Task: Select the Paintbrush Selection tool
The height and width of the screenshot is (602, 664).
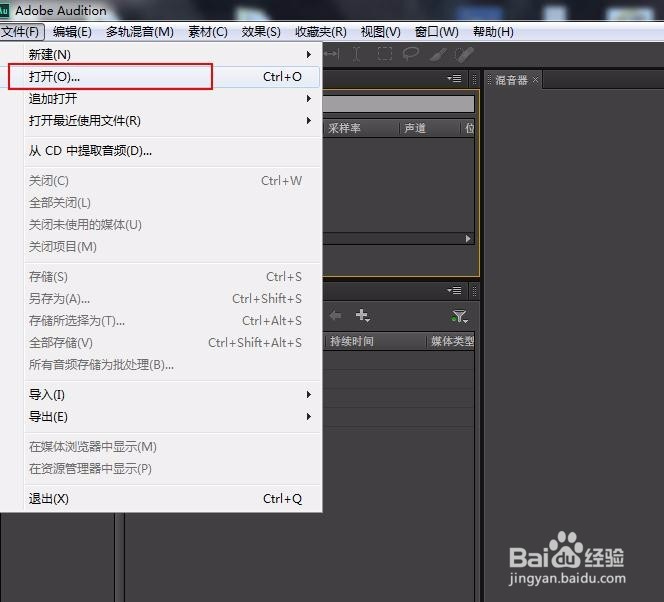Action: coord(438,54)
